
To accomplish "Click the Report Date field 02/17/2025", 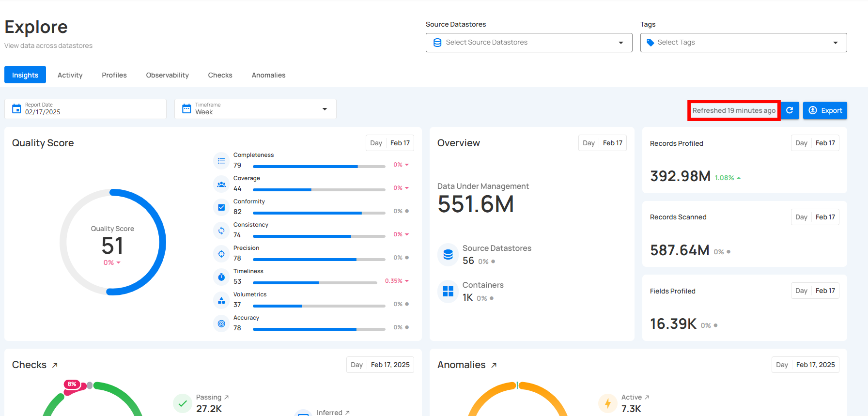I will coord(85,109).
